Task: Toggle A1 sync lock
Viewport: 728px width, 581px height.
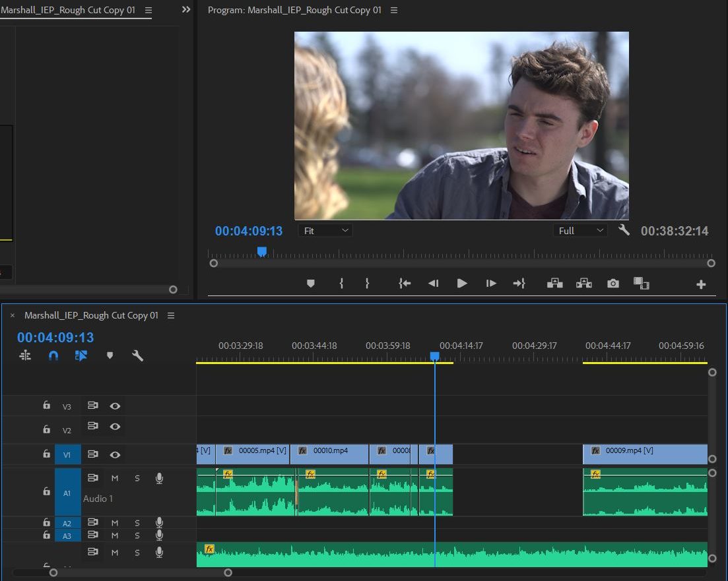Action: pyautogui.click(x=93, y=477)
